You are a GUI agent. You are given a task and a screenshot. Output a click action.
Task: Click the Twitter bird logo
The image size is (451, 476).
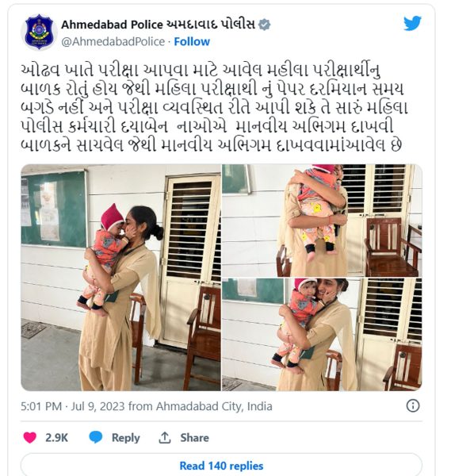(x=412, y=23)
